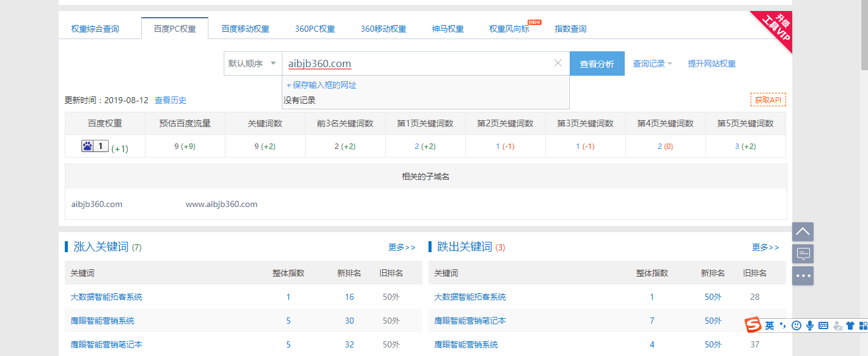Open the three-dots more options button
The width and height of the screenshot is (868, 356).
click(x=803, y=275)
